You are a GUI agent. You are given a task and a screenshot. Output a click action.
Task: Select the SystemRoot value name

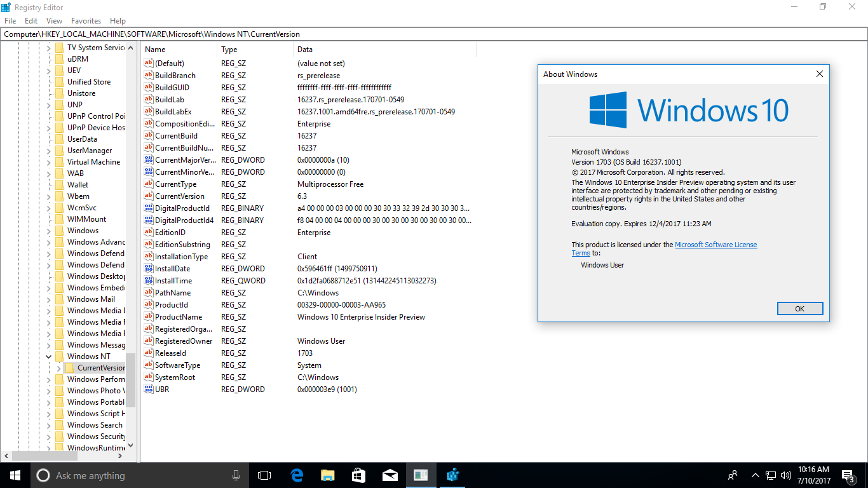[x=175, y=377]
